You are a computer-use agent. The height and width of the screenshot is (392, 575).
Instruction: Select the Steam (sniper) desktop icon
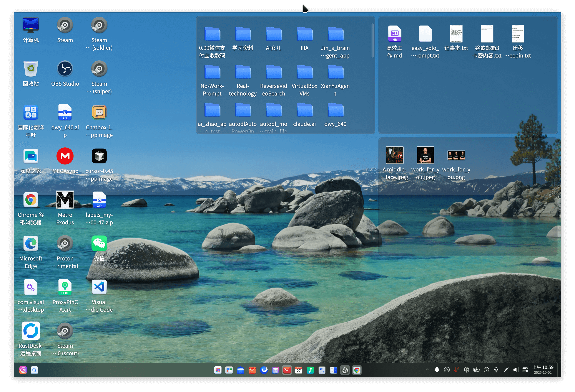point(99,69)
